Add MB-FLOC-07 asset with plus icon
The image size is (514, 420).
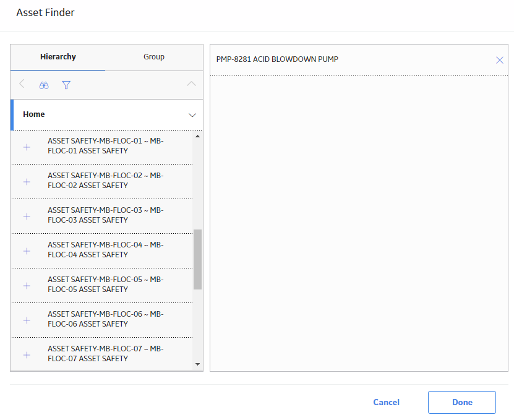click(27, 355)
